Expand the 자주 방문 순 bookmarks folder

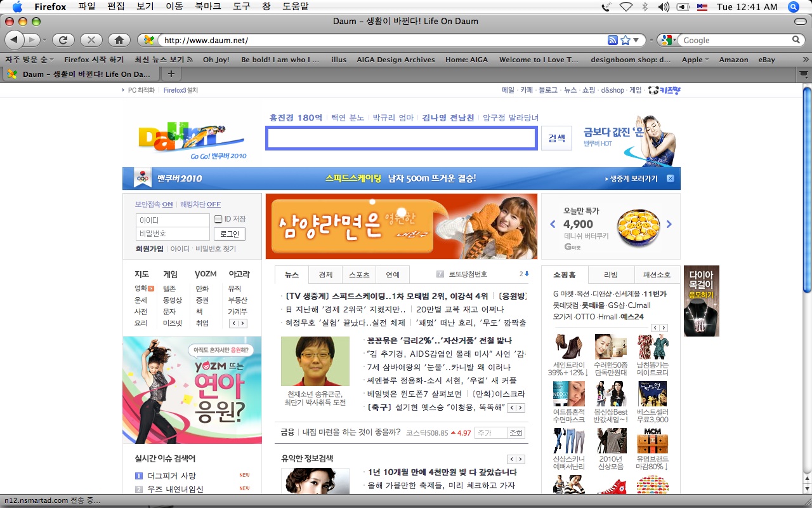pyautogui.click(x=29, y=60)
